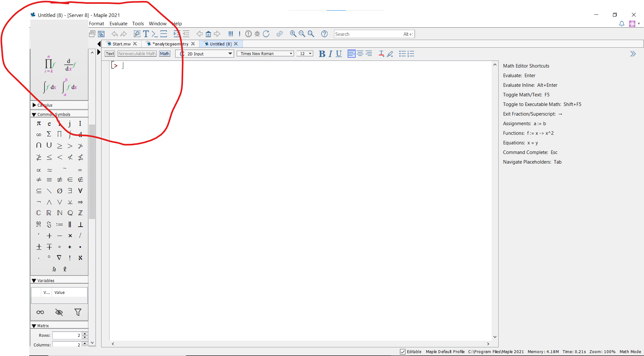Insert the infinity symbol

pos(39,134)
